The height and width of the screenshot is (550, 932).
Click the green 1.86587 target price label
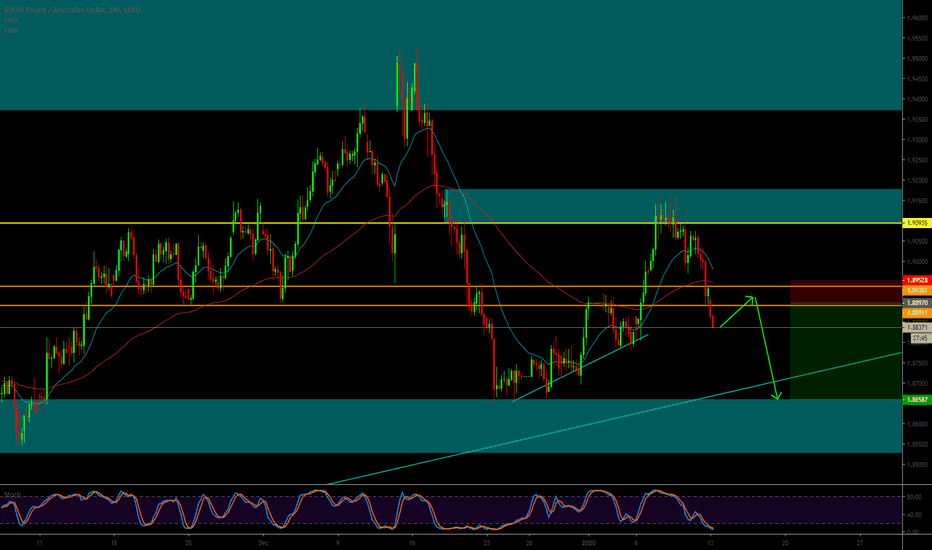[x=916, y=399]
